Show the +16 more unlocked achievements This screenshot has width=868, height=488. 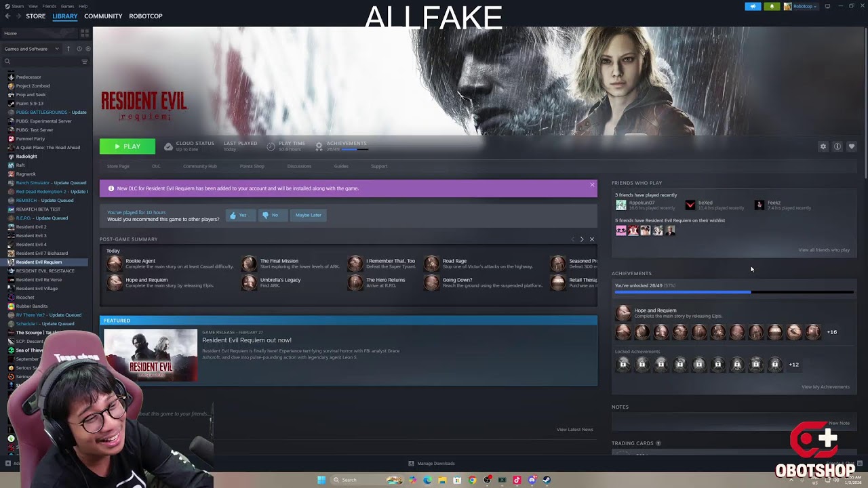[x=832, y=332]
